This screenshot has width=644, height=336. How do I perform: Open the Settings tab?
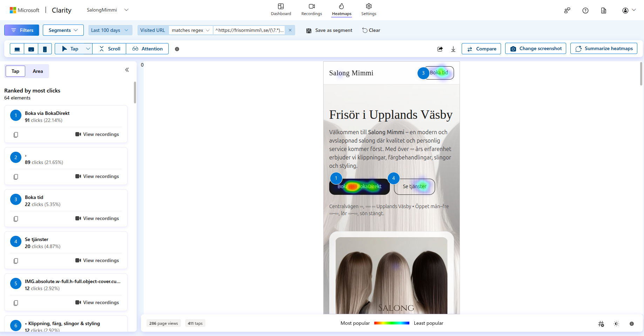(369, 10)
